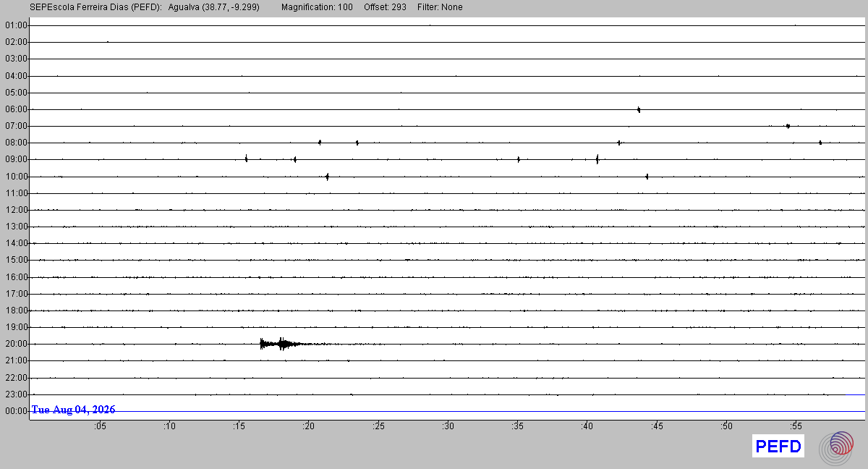Click the earthquake waveform on the 20:00 trace
This screenshot has width=868, height=469.
286,344
